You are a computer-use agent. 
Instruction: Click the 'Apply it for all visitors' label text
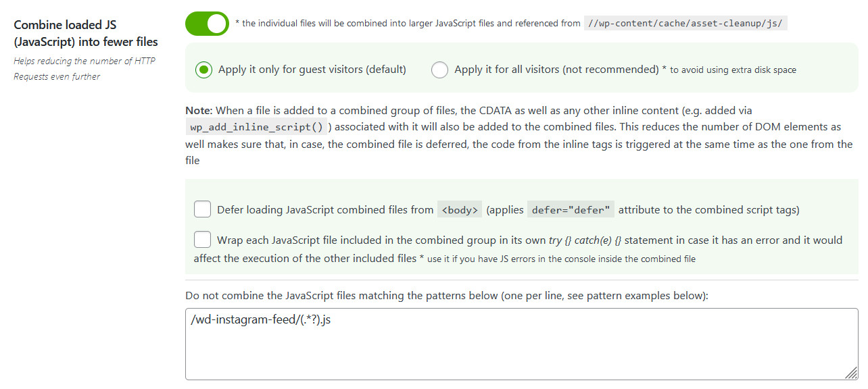click(556, 70)
